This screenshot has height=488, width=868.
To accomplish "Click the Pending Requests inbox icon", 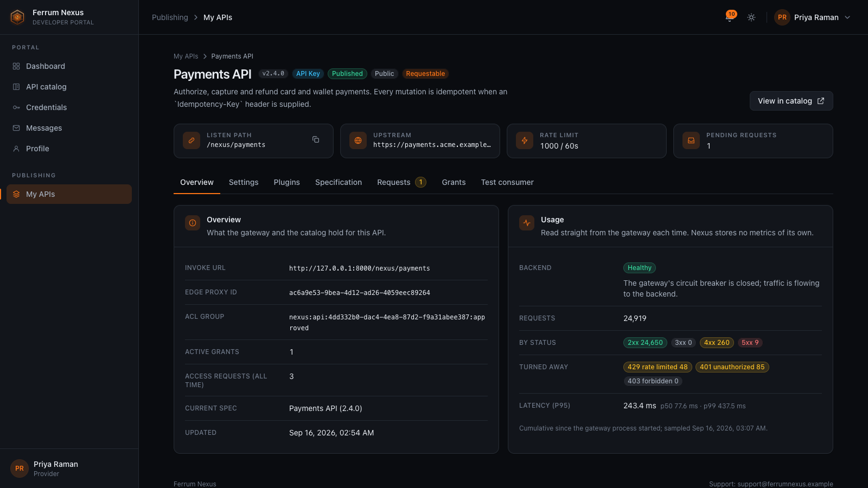I will click(691, 140).
